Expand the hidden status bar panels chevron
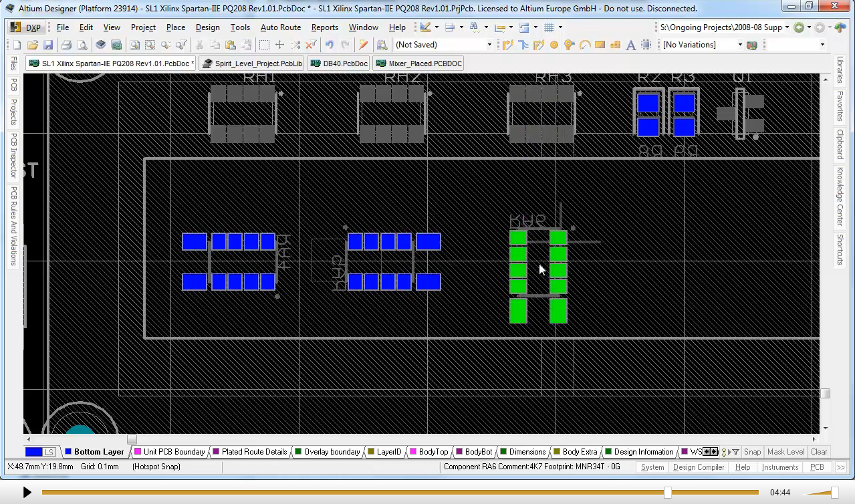This screenshot has width=855, height=504. coord(840,467)
